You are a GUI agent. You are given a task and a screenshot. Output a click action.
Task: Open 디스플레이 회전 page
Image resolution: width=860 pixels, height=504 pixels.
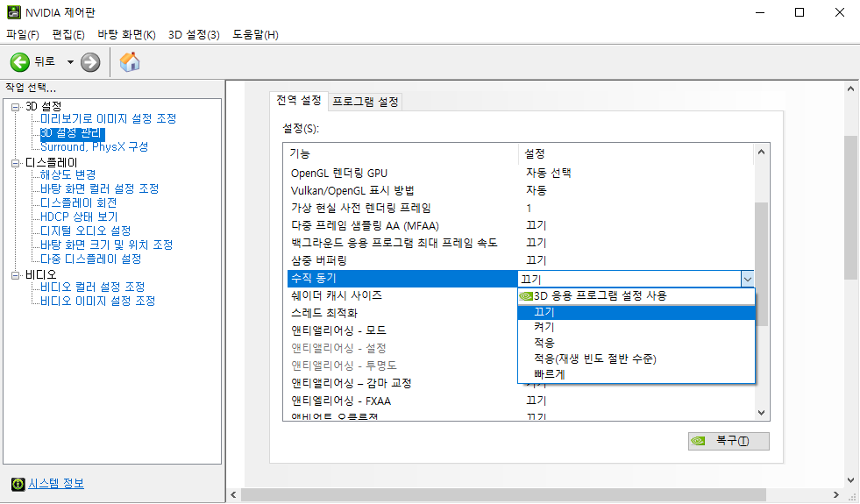(78, 203)
